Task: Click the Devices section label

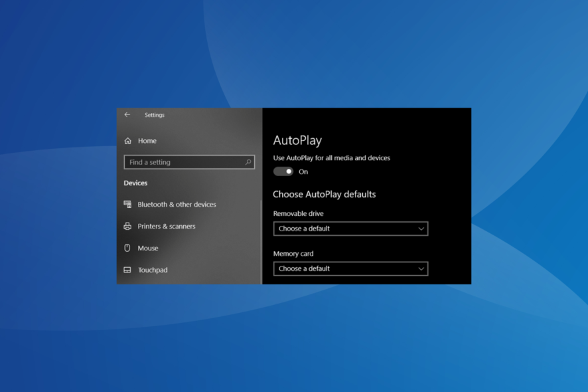Action: click(x=135, y=183)
